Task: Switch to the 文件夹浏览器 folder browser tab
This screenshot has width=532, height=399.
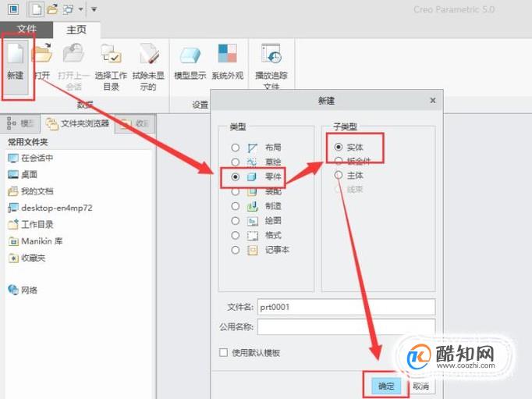Action: (x=78, y=123)
